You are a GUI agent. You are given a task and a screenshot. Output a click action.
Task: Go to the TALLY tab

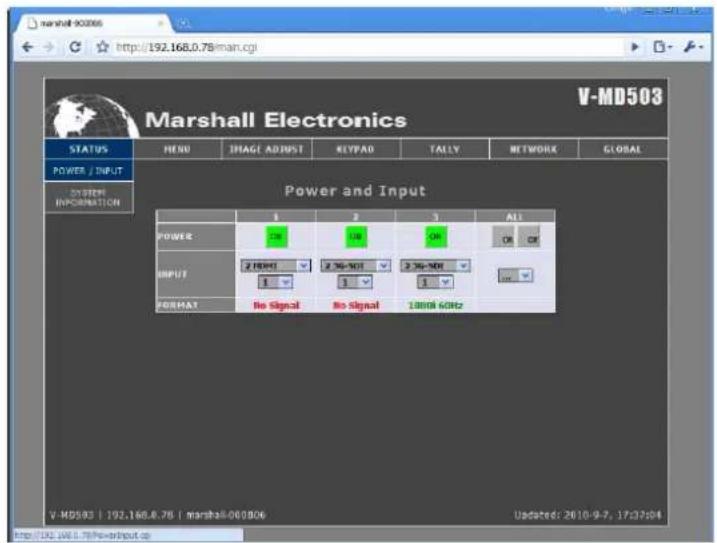pos(444,149)
